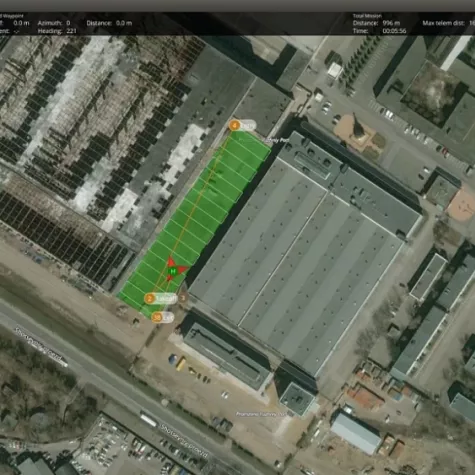The width and height of the screenshot is (475, 475).
Task: Select the Takeoff waypoint 2 marker
Action: tap(150, 298)
